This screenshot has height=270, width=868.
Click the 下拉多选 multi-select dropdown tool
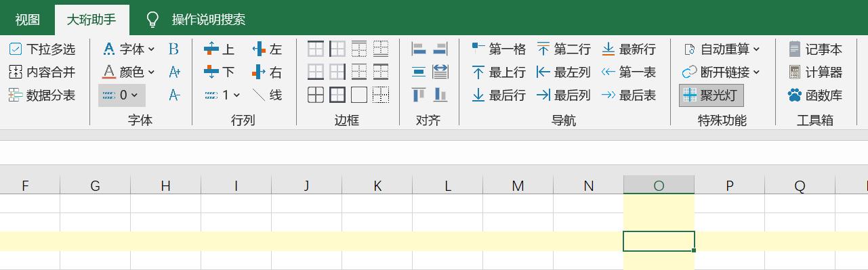[x=41, y=49]
